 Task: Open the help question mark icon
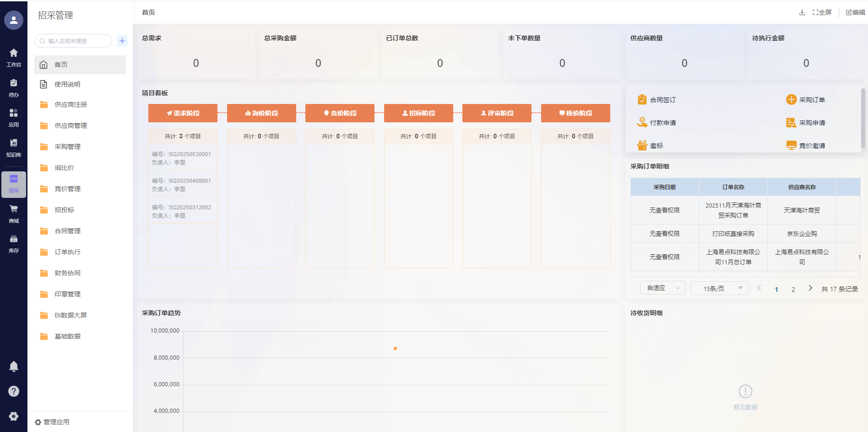[x=14, y=391]
